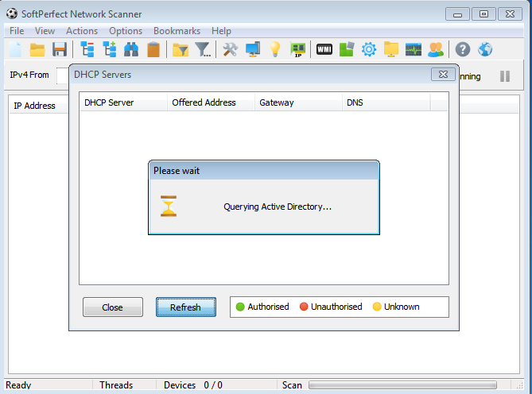Open program options wrench tools icon
This screenshot has width=532, height=394.
pos(231,50)
